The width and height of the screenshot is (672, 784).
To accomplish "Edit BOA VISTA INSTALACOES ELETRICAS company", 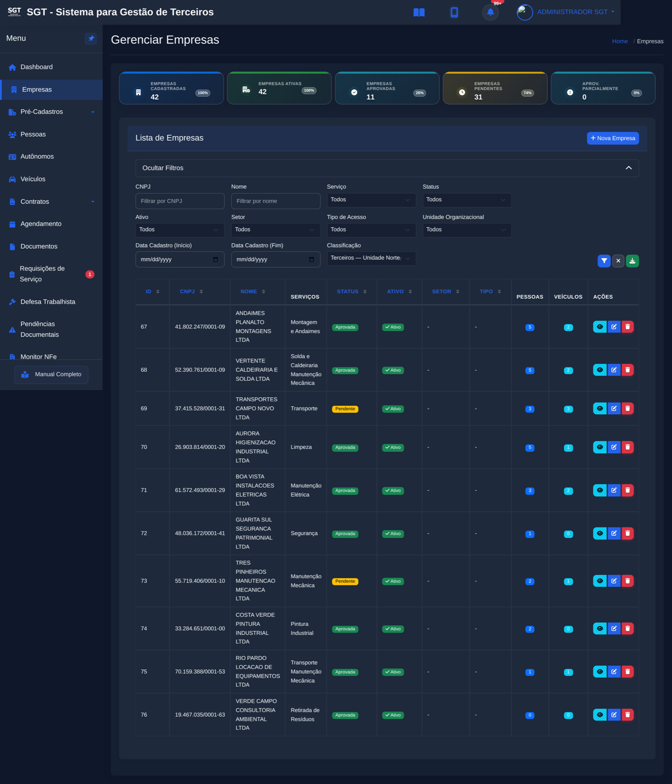I will pyautogui.click(x=614, y=490).
